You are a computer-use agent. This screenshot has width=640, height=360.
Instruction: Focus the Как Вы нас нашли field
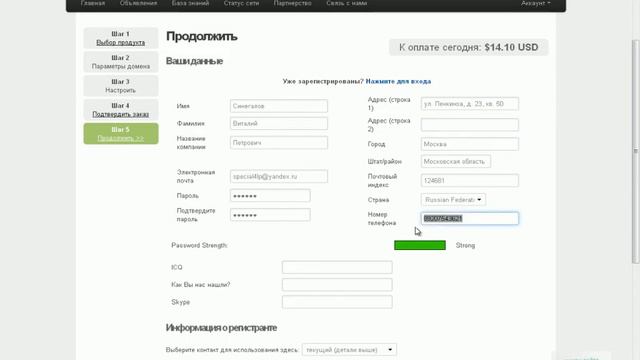pyautogui.click(x=337, y=284)
